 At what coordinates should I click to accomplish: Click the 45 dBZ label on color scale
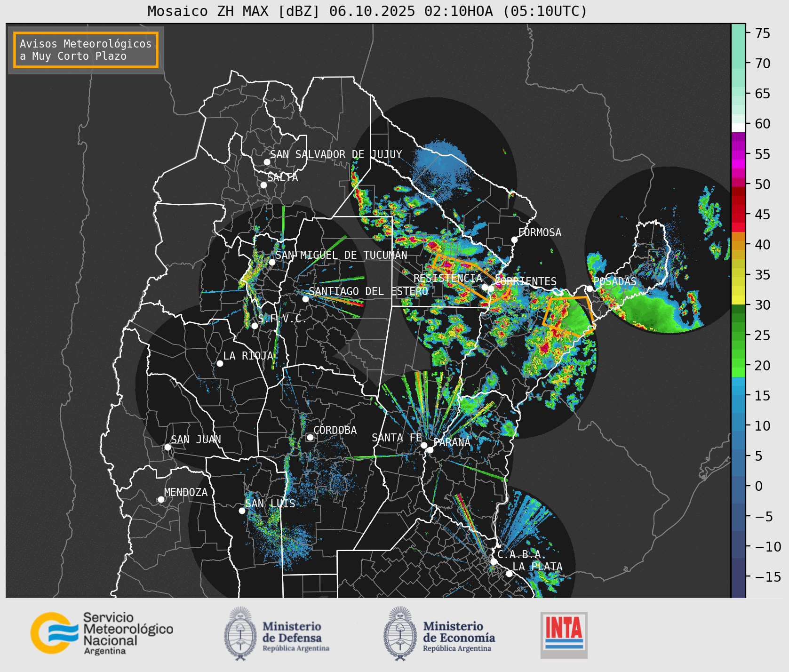pos(763,215)
